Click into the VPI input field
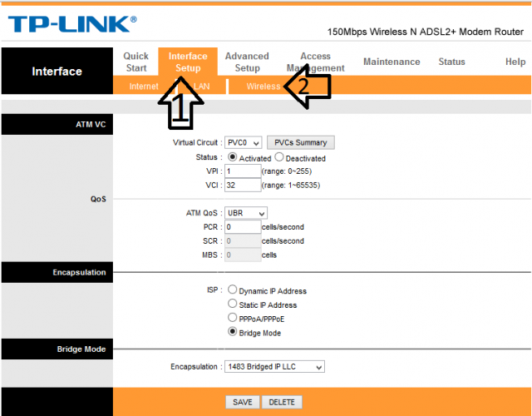Viewport: 532px width, 416px height. pos(242,171)
